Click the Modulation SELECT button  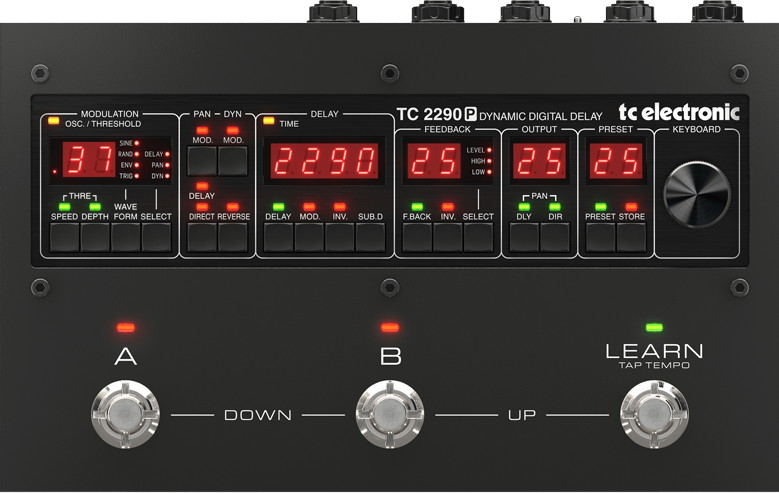156,237
